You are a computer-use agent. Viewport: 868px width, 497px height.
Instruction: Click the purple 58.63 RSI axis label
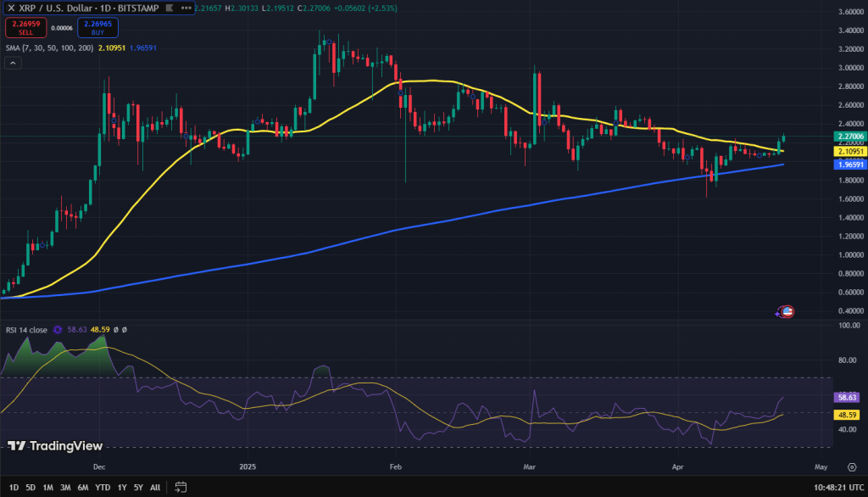coord(847,397)
